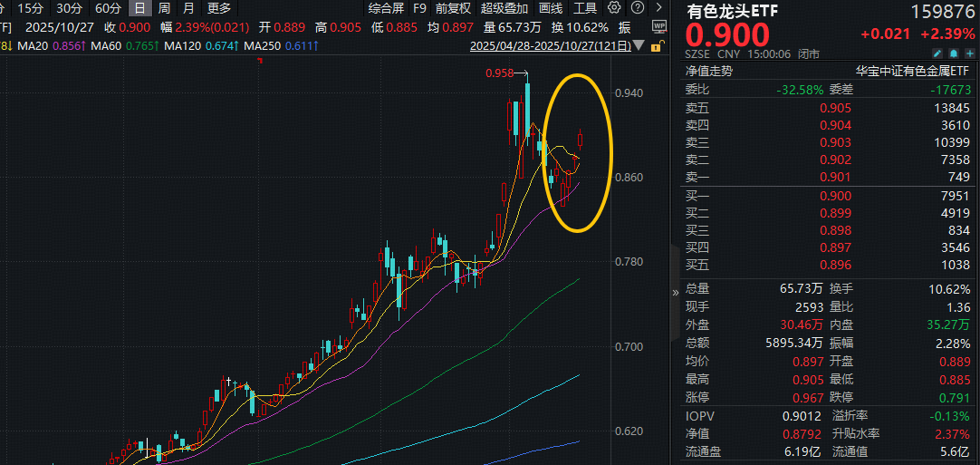
Task: Open 画线 drawing tools
Action: (551, 8)
